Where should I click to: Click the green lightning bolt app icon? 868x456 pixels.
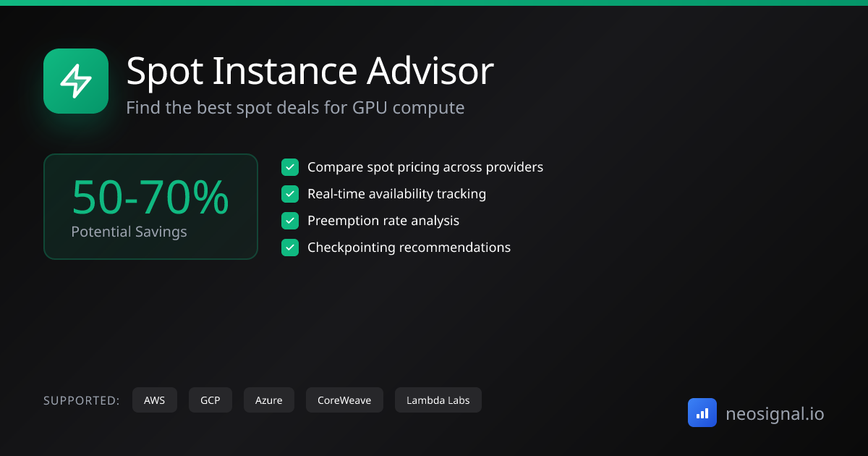click(x=76, y=81)
